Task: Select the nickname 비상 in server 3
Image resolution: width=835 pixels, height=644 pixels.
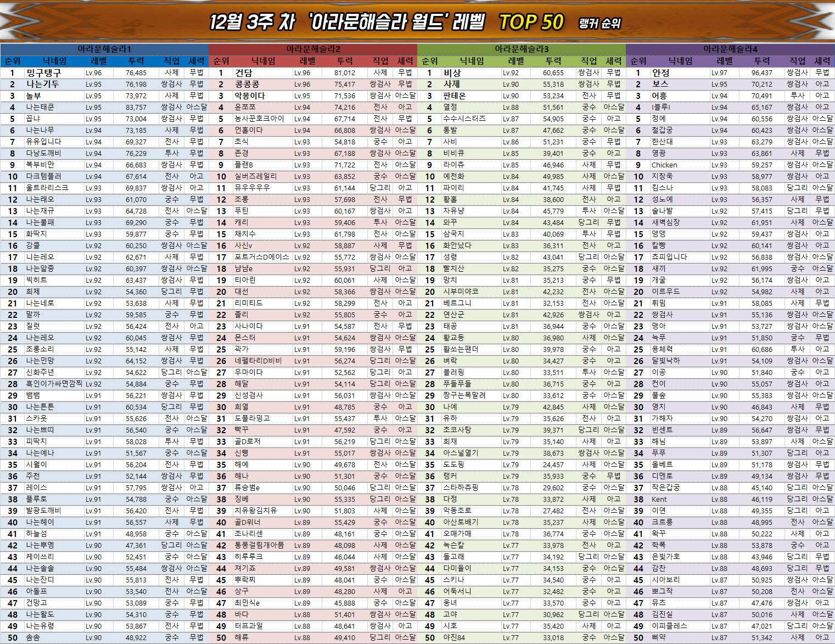Action: pos(452,72)
